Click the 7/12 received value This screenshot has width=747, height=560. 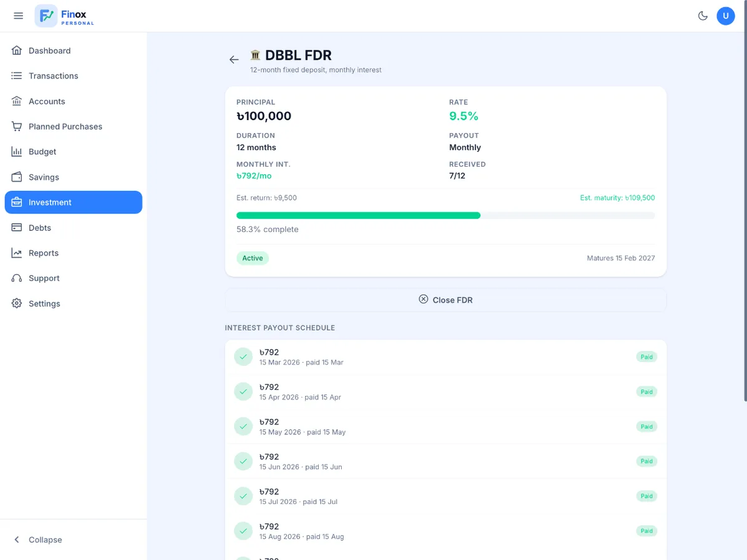458,176
